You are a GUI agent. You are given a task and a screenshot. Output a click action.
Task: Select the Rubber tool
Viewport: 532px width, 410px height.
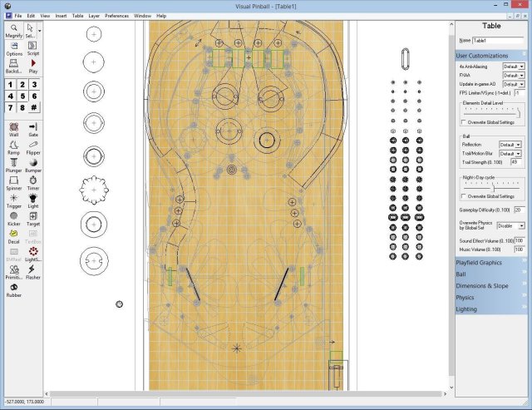point(13,290)
